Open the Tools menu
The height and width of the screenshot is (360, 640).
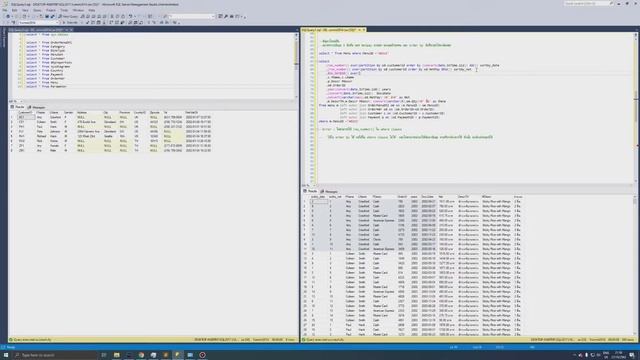pos(64,10)
